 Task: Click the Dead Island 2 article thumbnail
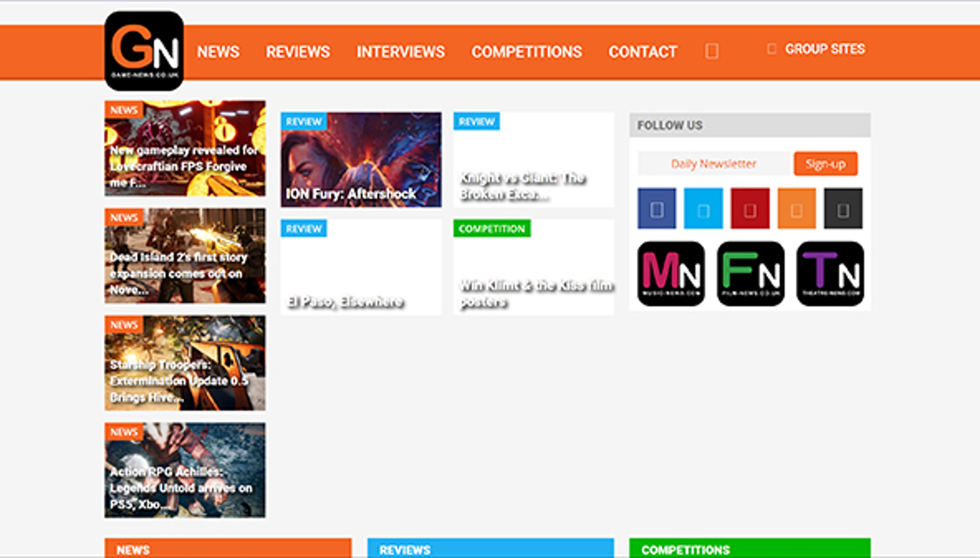185,255
